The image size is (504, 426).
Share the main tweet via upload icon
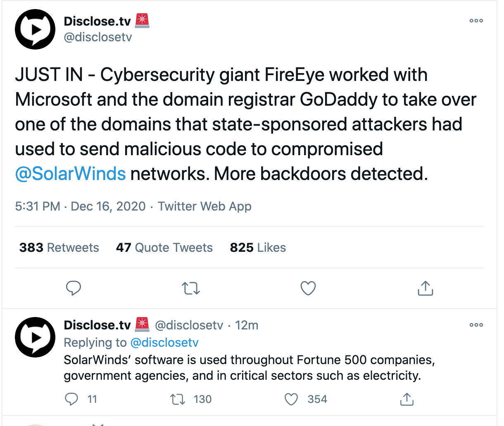(425, 288)
